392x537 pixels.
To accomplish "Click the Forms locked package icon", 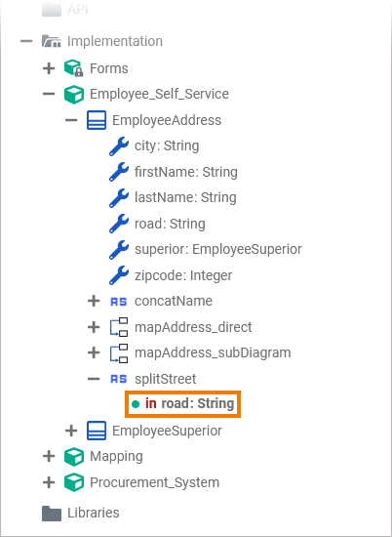I will click(74, 68).
